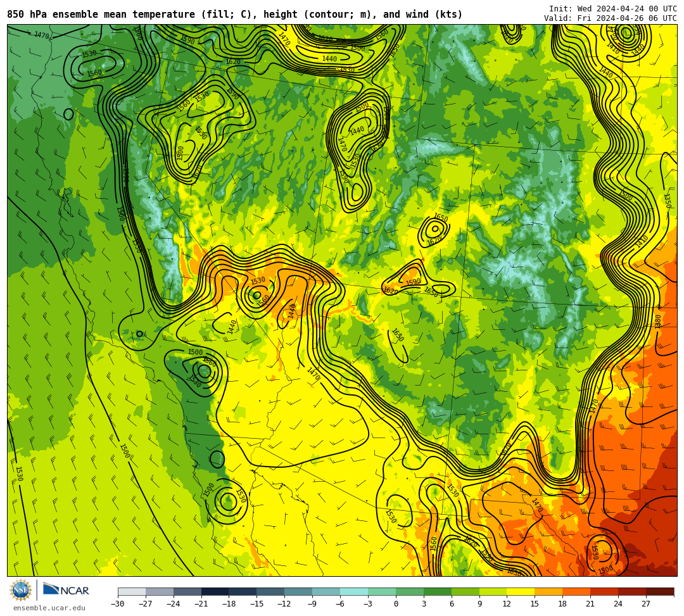The height and width of the screenshot is (616, 684).
Task: Click the Init: Wed 2024-04-24 00 UTC text
Action: 613,9
